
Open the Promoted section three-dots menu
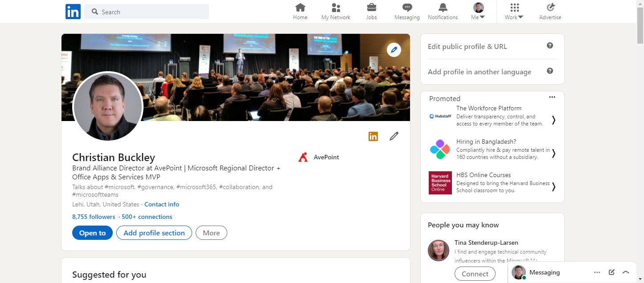click(x=552, y=97)
